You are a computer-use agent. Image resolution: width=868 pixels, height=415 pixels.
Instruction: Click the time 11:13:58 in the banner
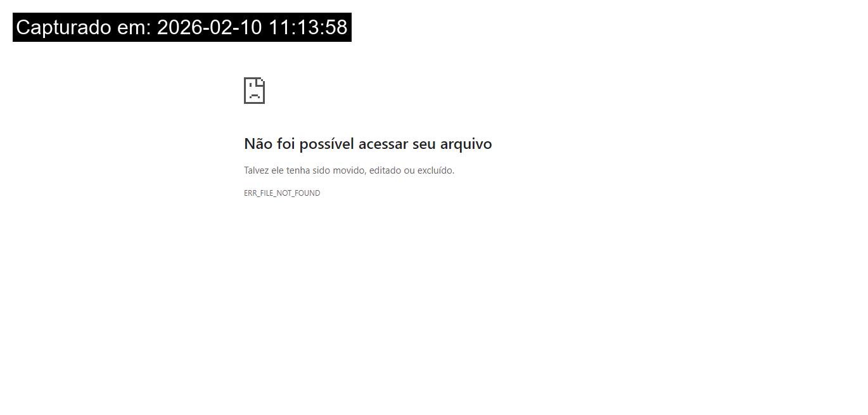[x=308, y=27]
